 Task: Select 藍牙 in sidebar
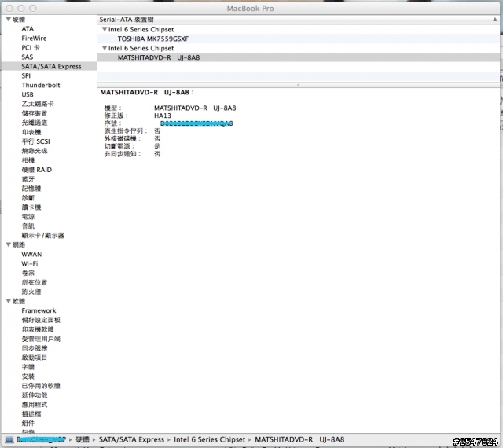[x=28, y=179]
